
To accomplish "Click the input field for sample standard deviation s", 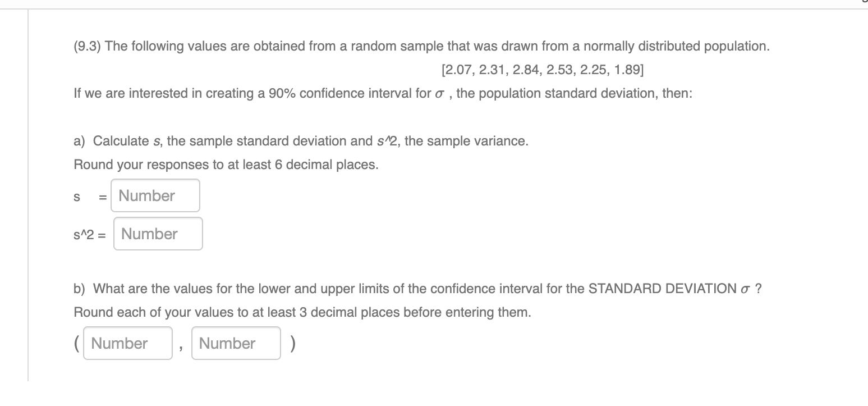I will [155, 195].
